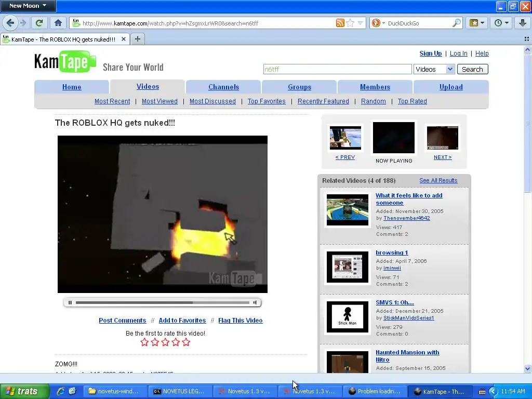532x399 pixels.
Task: Click the n6tff search input field
Action: pos(337,69)
